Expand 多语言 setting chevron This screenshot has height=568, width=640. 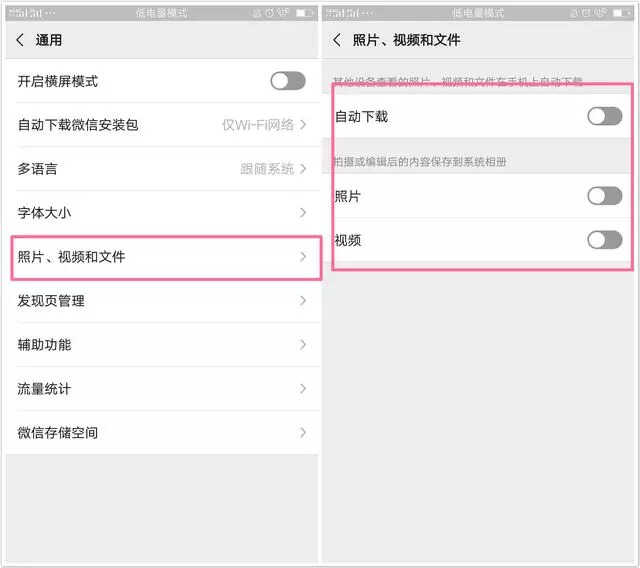[x=303, y=169]
